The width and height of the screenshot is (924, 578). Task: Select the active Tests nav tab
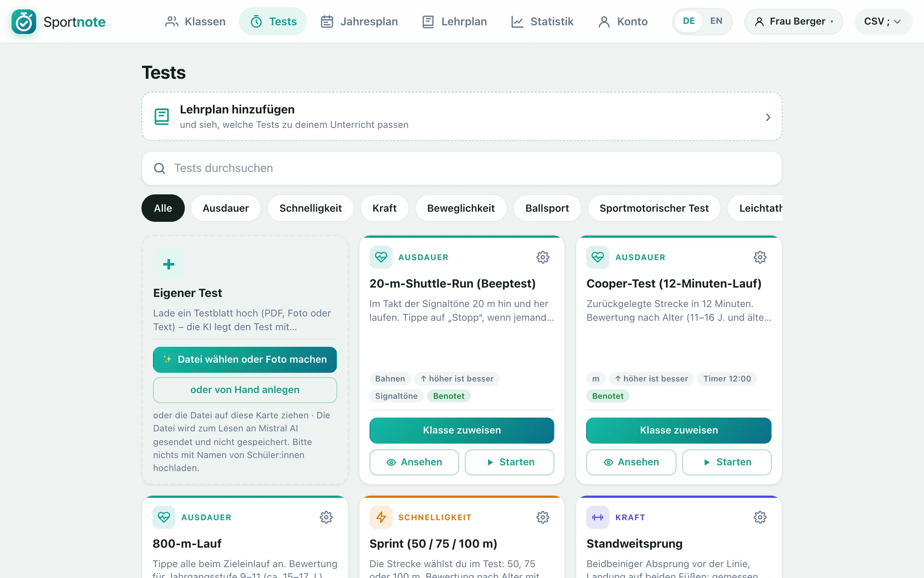[273, 21]
